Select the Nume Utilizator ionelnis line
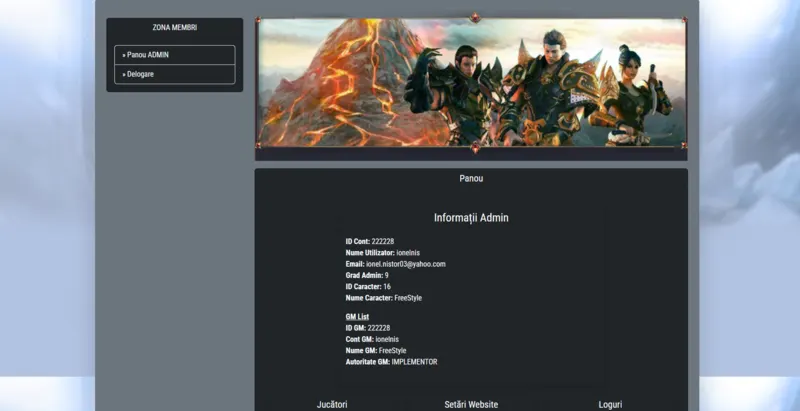This screenshot has height=411, width=800. coord(383,252)
